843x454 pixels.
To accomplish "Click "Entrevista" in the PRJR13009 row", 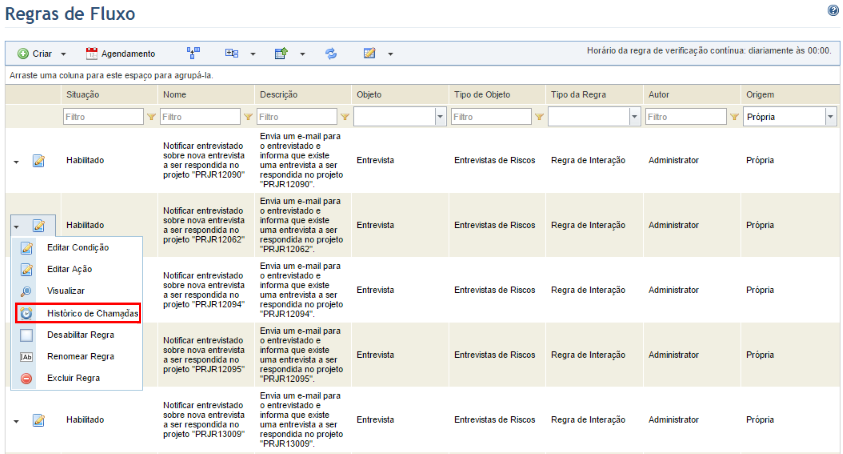I will [x=375, y=420].
